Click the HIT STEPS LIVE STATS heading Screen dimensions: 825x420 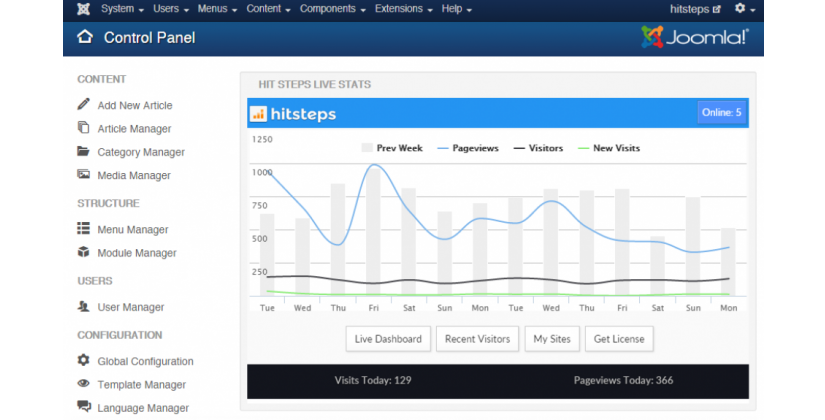click(315, 84)
